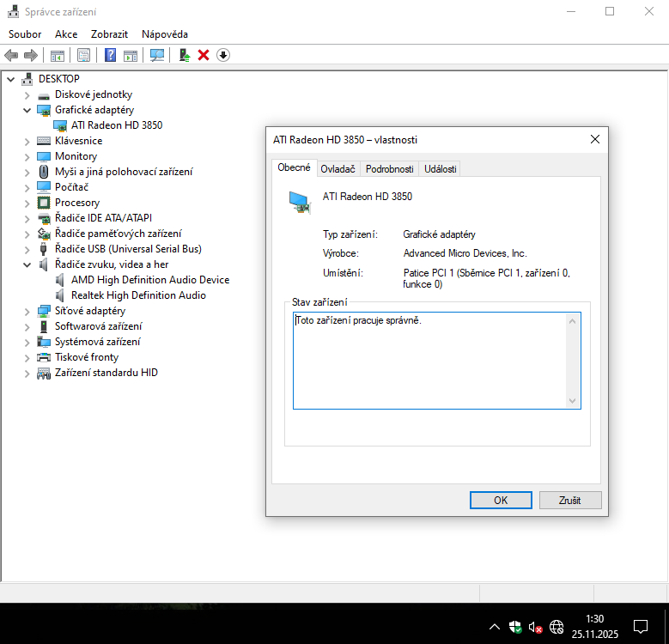The image size is (669, 644).
Task: Open the Zobrazit menu
Action: click(109, 34)
